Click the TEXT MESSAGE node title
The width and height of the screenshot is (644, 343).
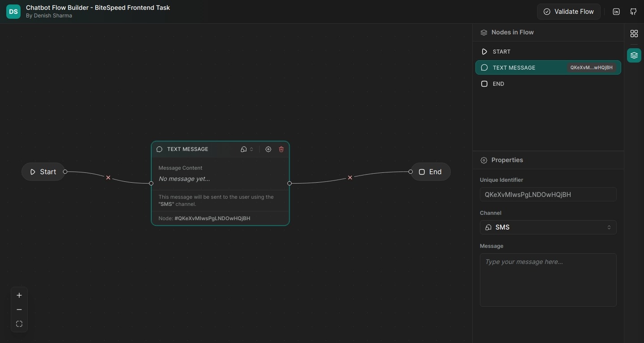point(188,149)
